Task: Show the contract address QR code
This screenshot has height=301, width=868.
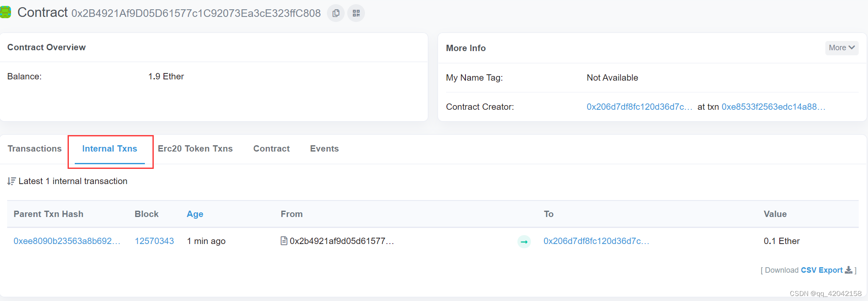Action: (356, 13)
